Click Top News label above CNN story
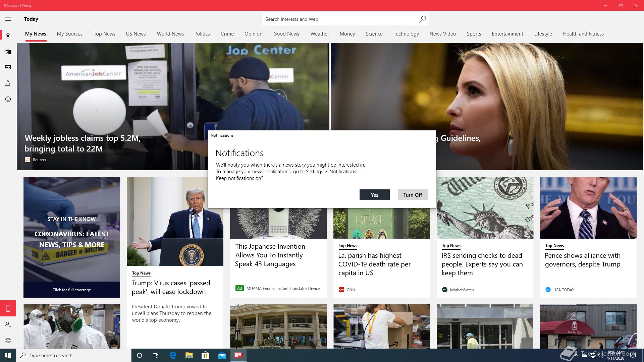Viewport: 644px width, 362px height. point(348,246)
